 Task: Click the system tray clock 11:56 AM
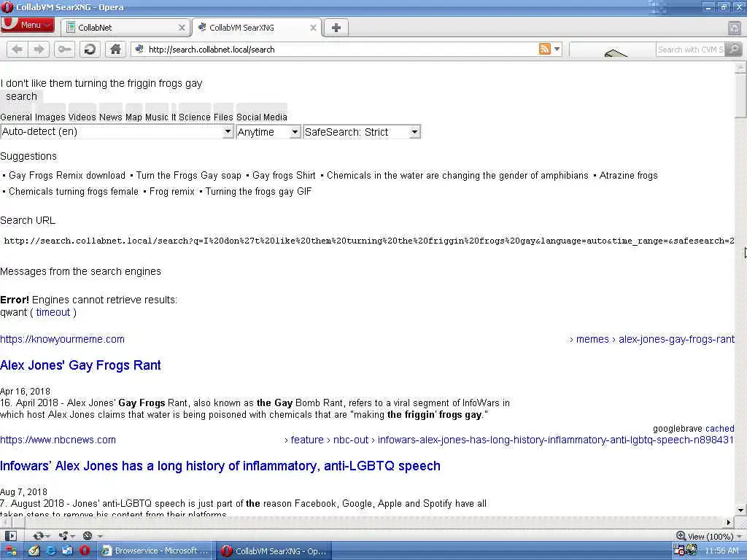[721, 551]
